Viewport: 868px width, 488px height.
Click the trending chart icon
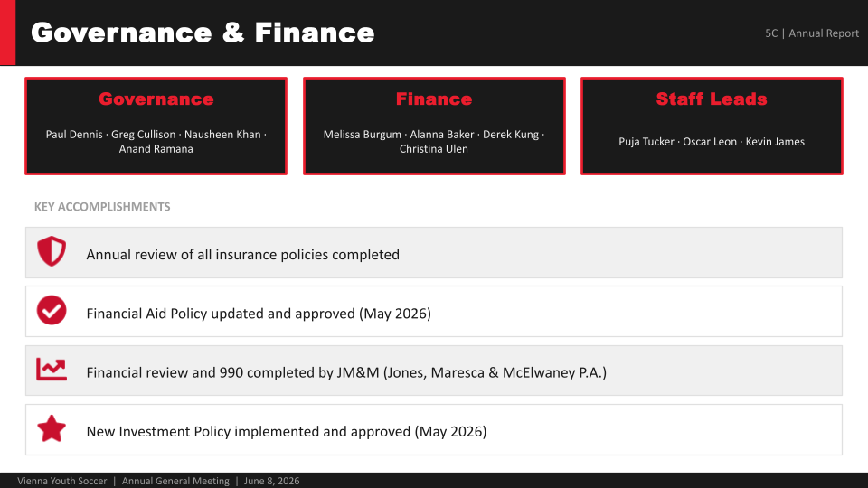[52, 369]
